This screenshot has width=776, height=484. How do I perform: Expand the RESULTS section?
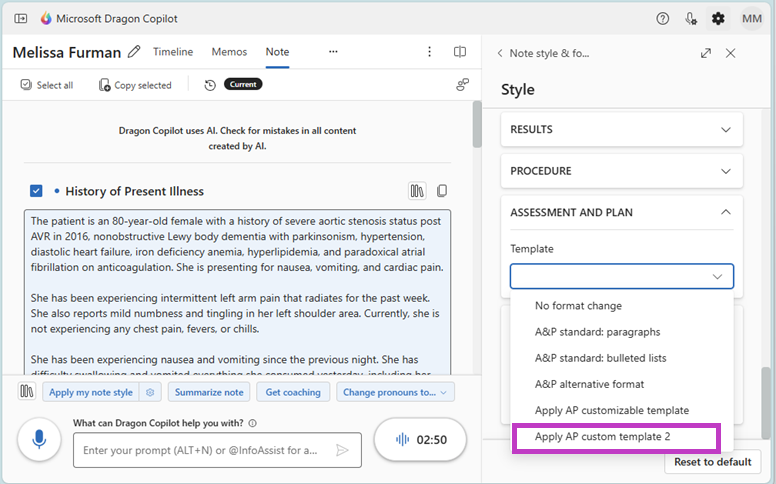point(725,130)
